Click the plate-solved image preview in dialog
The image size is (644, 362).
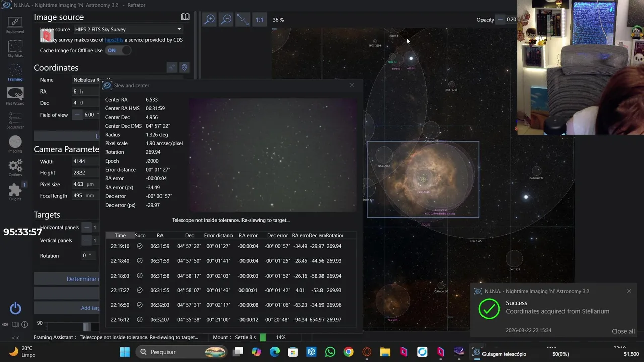pos(273,155)
